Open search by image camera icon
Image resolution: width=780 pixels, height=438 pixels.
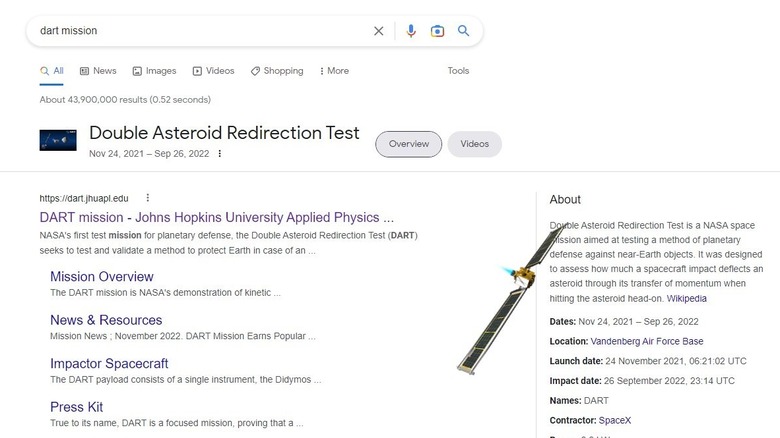click(437, 31)
